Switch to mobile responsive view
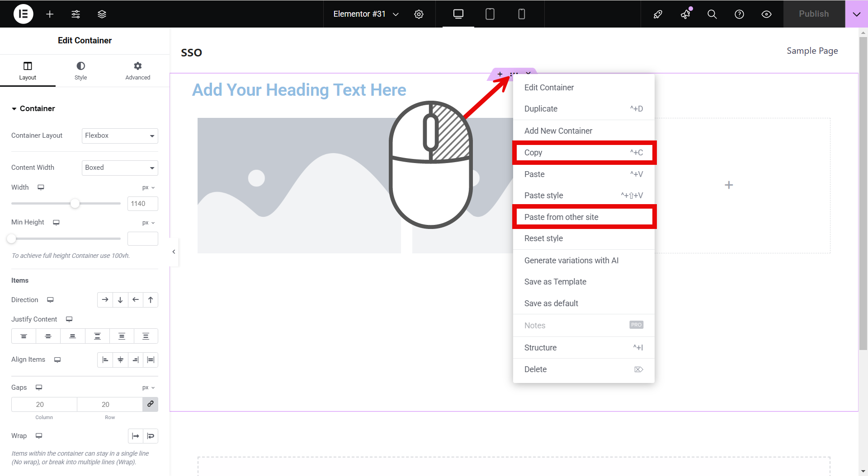868x476 pixels. pyautogui.click(x=521, y=14)
